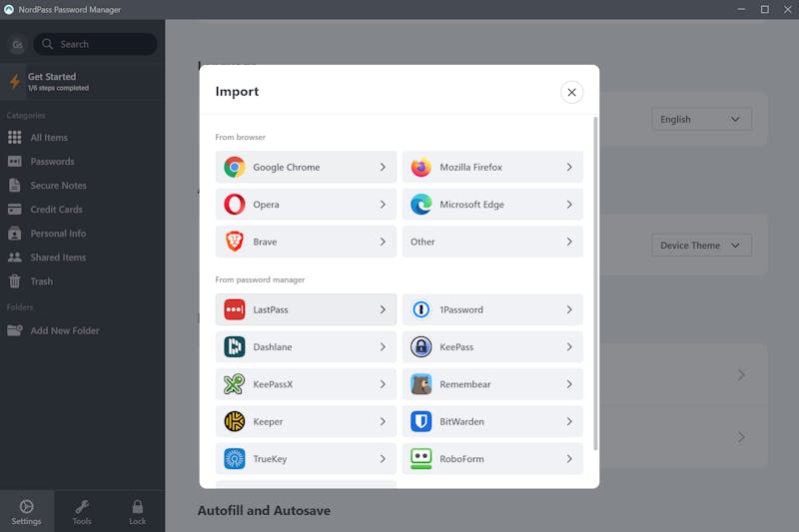
Task: Click the Import dialog scrollbar
Action: [595, 283]
